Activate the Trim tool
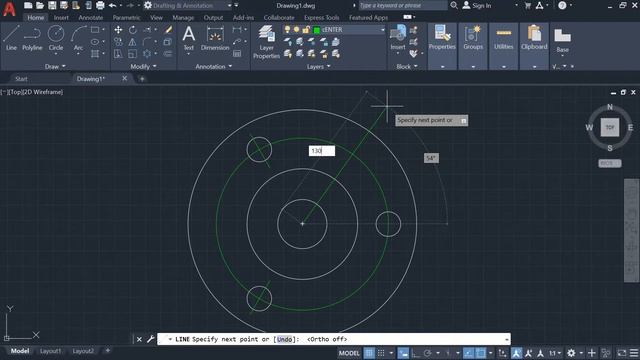Screen dimensions: 640x360 click(x=147, y=30)
